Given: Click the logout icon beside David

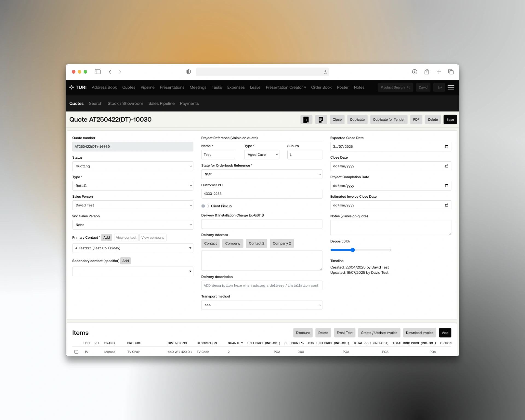Looking at the screenshot, I should (x=439, y=87).
